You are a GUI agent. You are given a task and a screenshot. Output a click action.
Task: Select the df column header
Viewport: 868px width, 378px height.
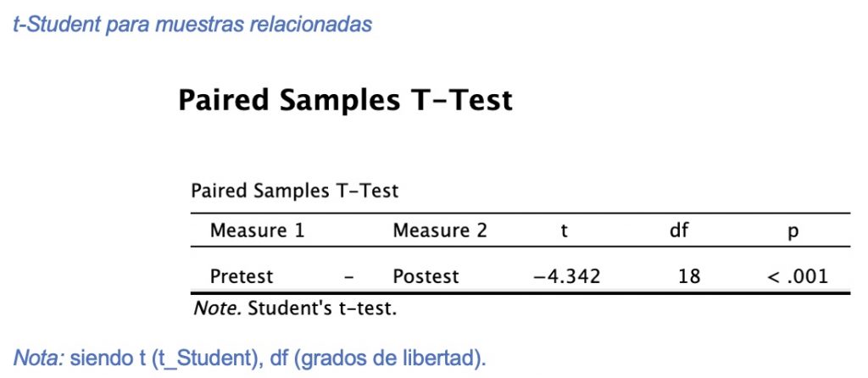(679, 230)
